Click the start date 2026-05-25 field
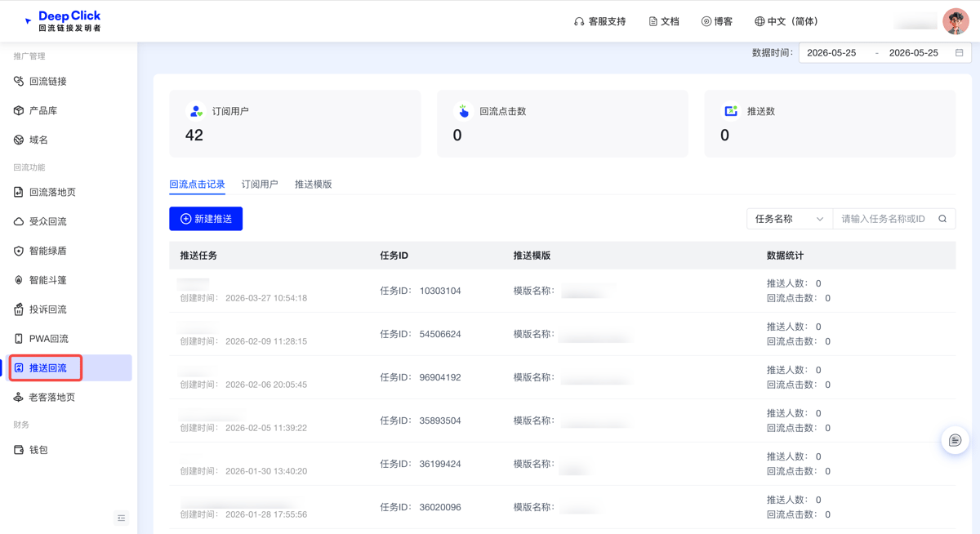This screenshot has height=534, width=980. pos(831,53)
